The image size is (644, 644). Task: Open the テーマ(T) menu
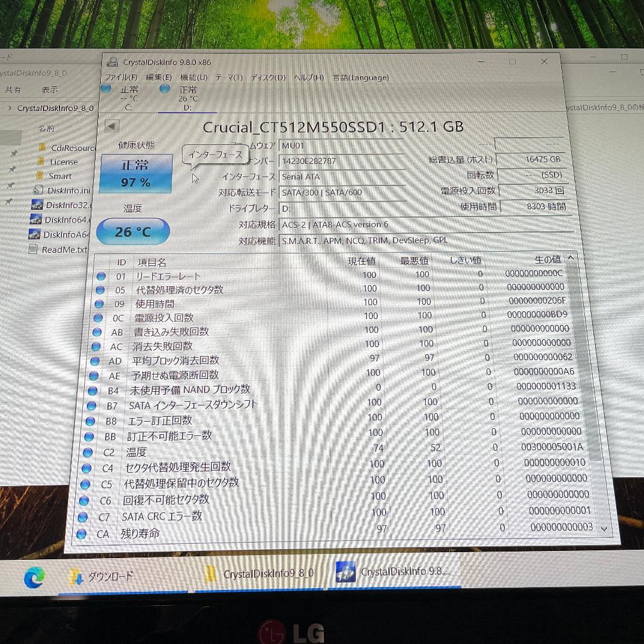[x=229, y=77]
